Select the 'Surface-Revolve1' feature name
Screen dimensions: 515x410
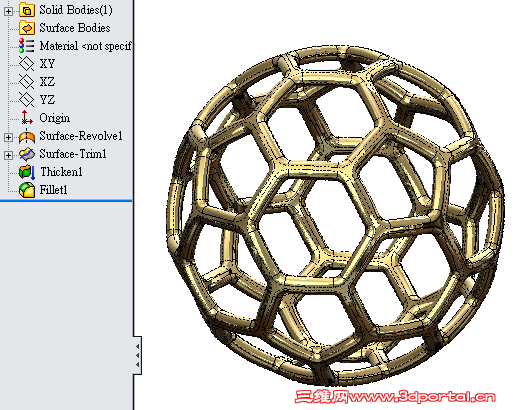click(x=81, y=136)
